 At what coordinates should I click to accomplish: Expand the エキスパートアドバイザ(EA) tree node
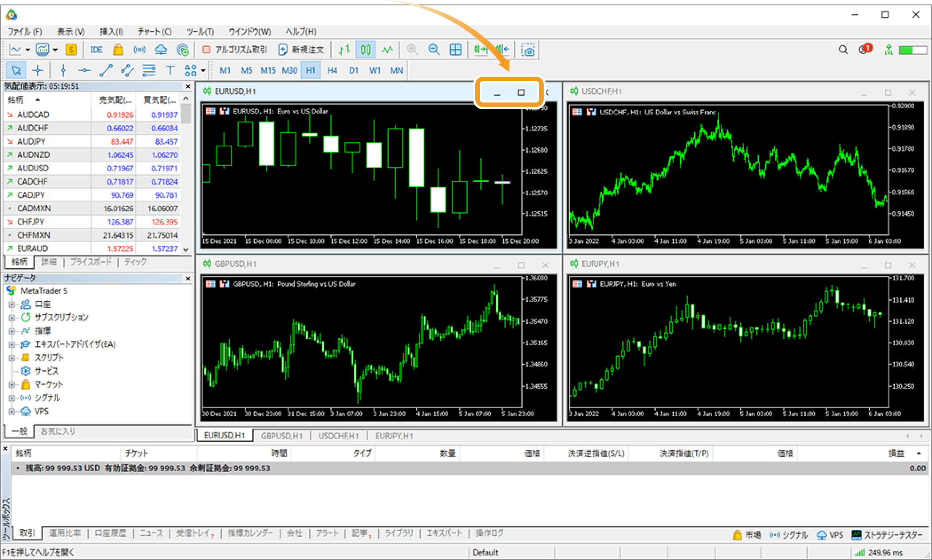[12, 344]
